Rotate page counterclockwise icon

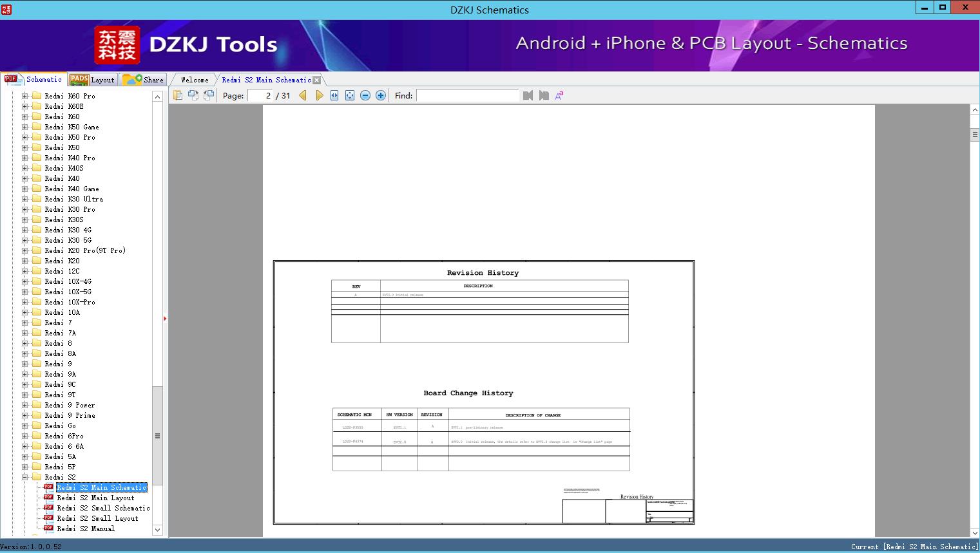tap(209, 95)
